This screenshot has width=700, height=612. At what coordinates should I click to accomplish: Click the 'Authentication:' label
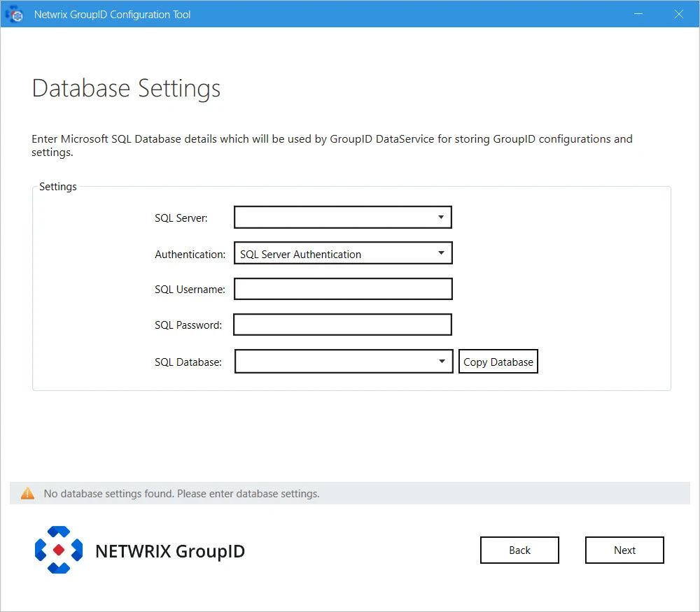[190, 255]
